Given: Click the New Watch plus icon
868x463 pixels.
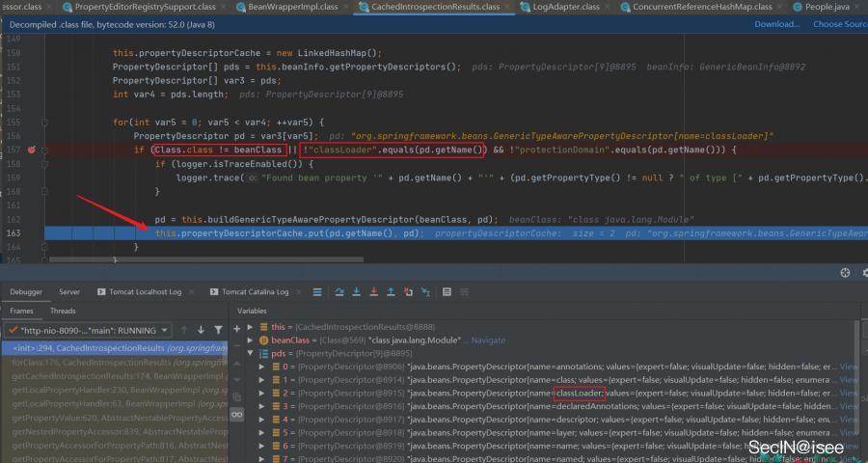Looking at the screenshot, I should point(237,328).
